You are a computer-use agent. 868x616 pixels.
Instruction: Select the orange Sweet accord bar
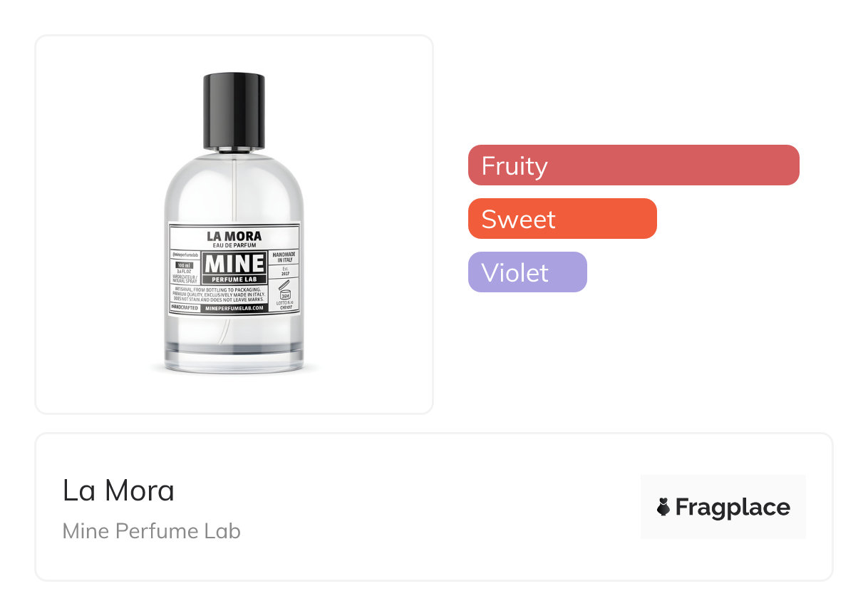[x=562, y=219]
